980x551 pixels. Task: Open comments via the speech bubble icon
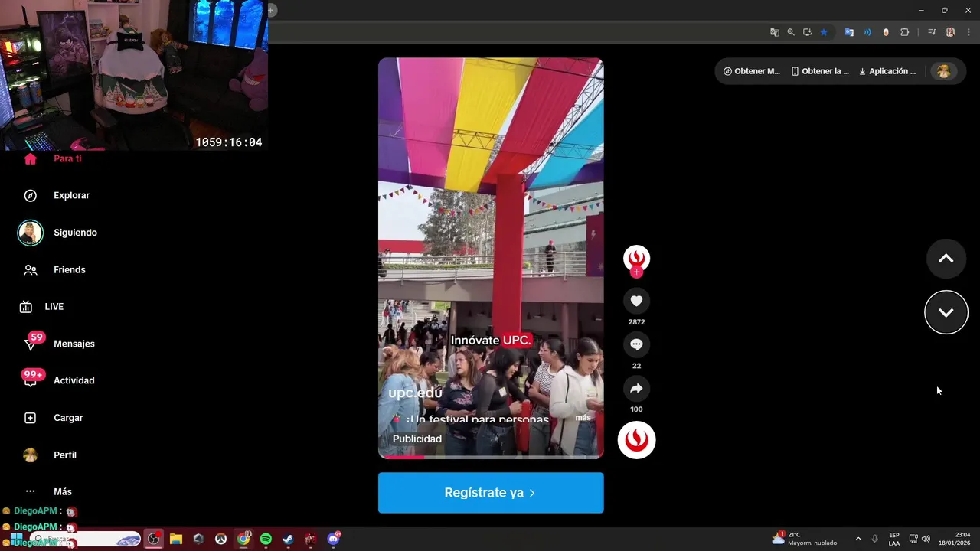click(636, 344)
